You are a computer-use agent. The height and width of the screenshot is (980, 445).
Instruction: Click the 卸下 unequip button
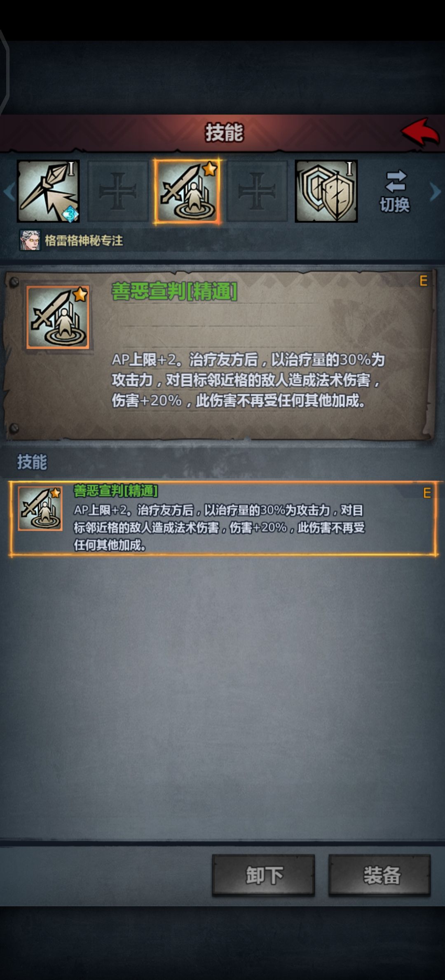click(x=264, y=875)
